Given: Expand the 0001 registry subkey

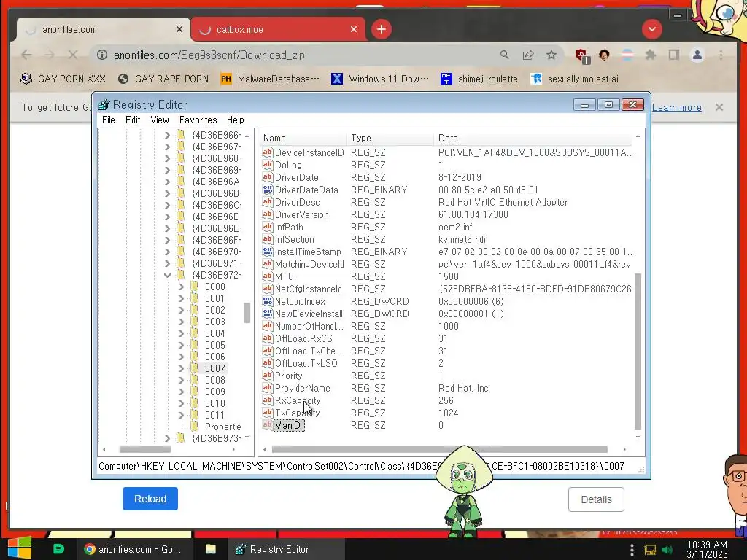Looking at the screenshot, I should (181, 298).
